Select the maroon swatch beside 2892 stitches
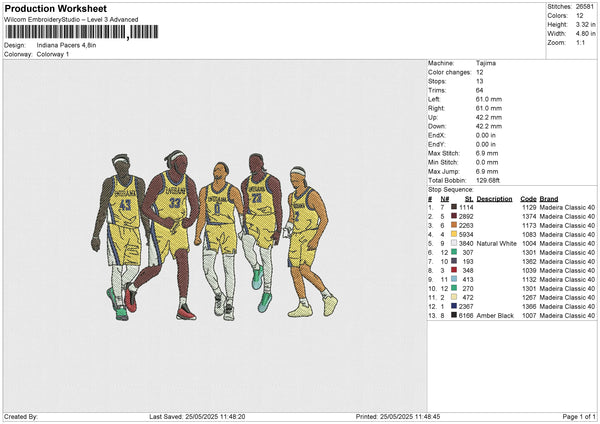Screen dimensions: 600x424 454,216
